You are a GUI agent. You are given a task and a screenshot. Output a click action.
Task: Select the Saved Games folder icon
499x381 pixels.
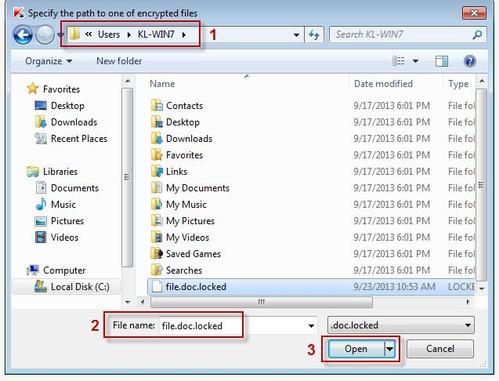157,254
